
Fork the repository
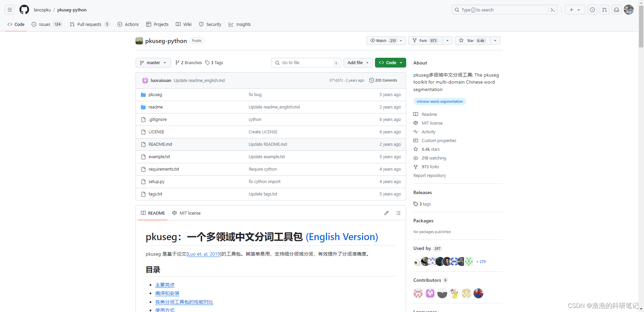point(425,41)
